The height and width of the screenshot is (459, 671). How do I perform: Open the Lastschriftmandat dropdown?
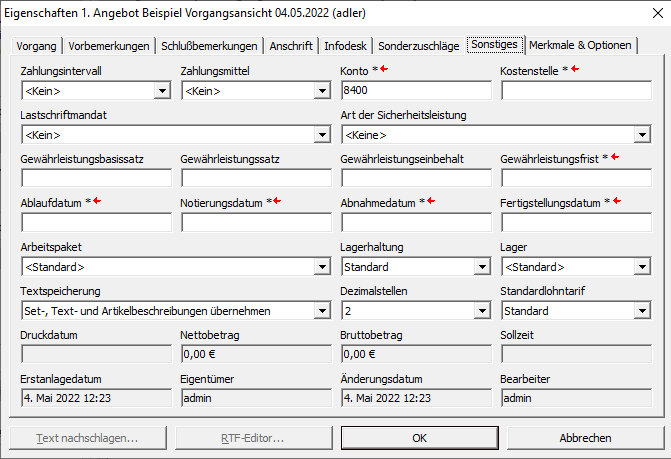coord(322,135)
